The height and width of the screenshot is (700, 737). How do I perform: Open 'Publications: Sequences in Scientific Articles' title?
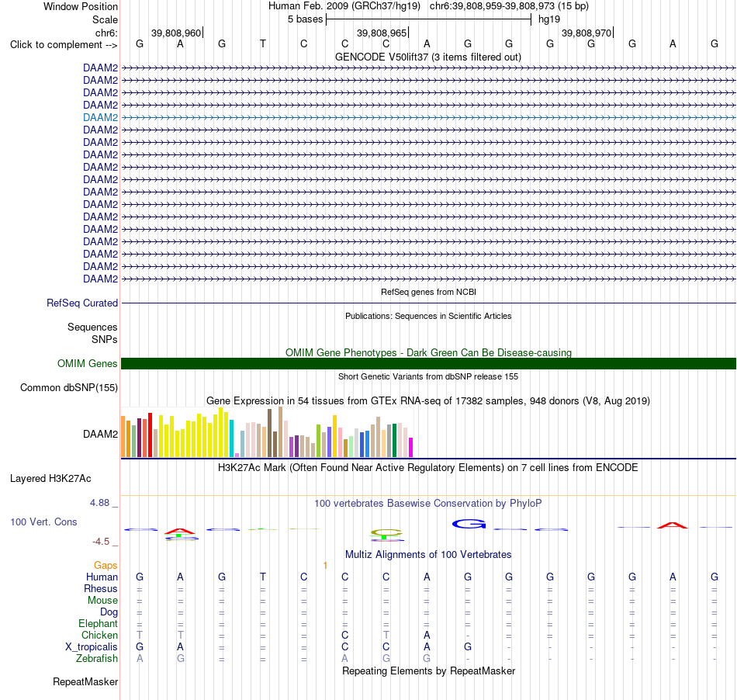coord(428,316)
